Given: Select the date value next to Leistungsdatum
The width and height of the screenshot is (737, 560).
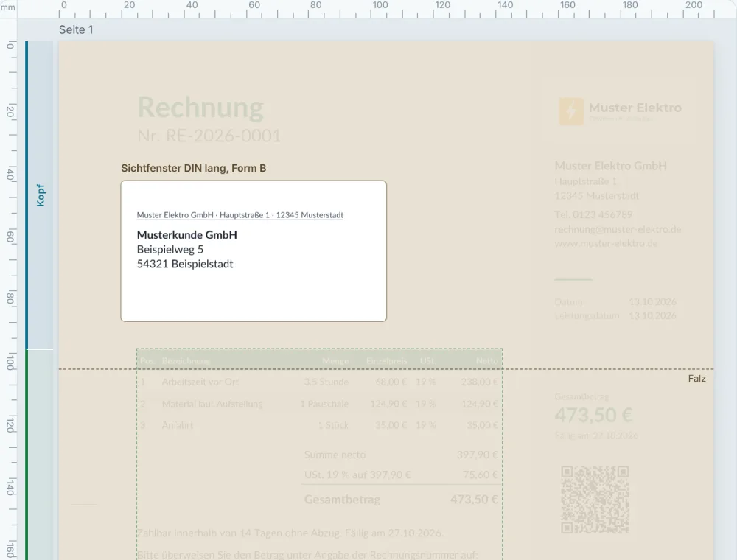Looking at the screenshot, I should click(652, 315).
